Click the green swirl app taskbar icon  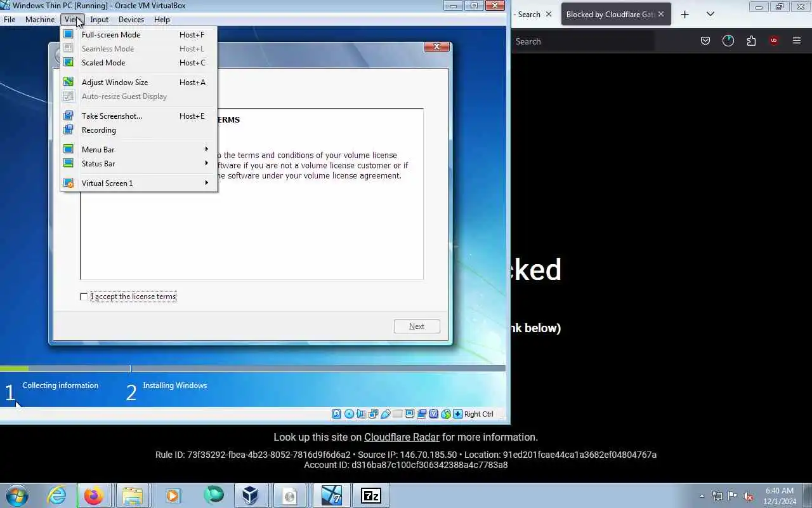pos(214,495)
